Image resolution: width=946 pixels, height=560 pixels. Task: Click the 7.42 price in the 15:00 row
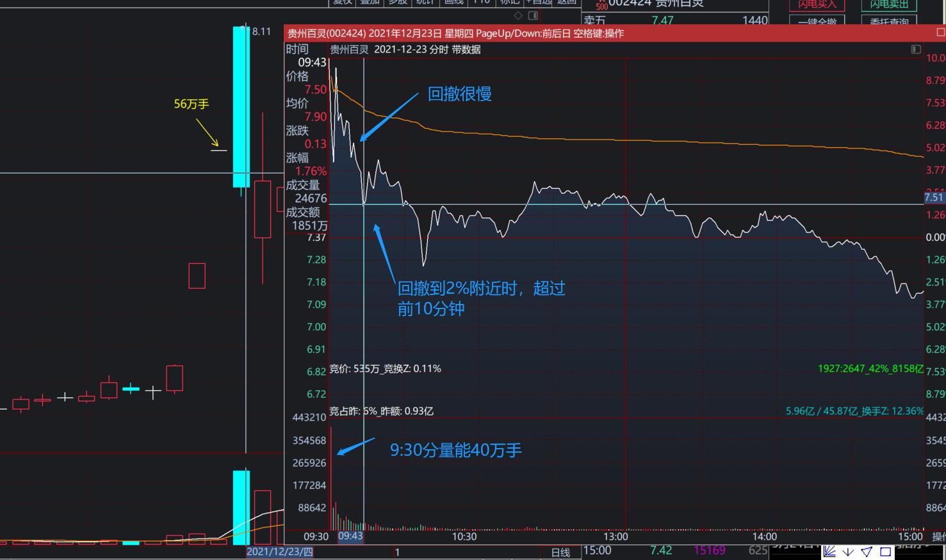tap(661, 550)
